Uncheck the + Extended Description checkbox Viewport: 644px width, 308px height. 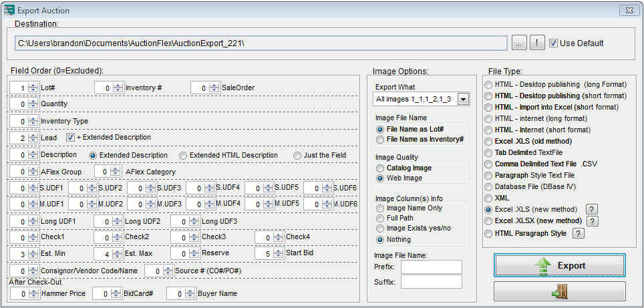tap(70, 138)
